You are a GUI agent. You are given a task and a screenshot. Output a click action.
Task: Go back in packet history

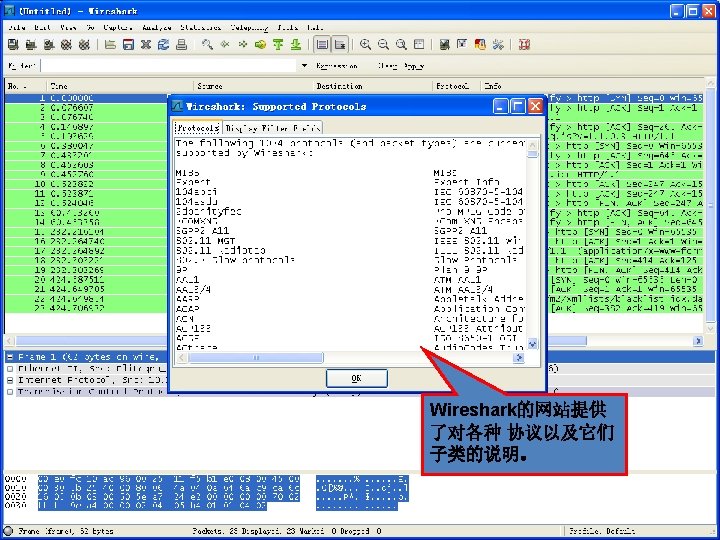point(225,45)
